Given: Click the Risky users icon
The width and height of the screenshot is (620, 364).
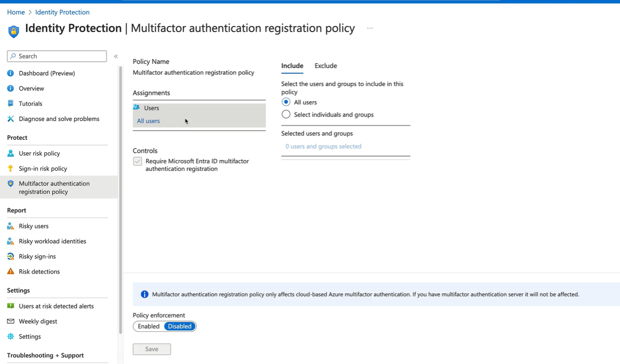Looking at the screenshot, I should coord(11,226).
